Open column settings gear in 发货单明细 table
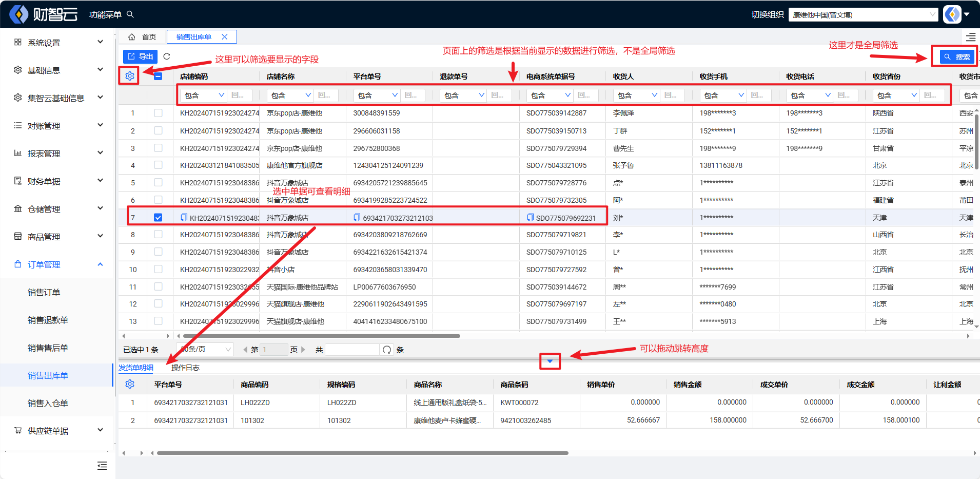Viewport: 980px width, 479px height. pos(129,384)
